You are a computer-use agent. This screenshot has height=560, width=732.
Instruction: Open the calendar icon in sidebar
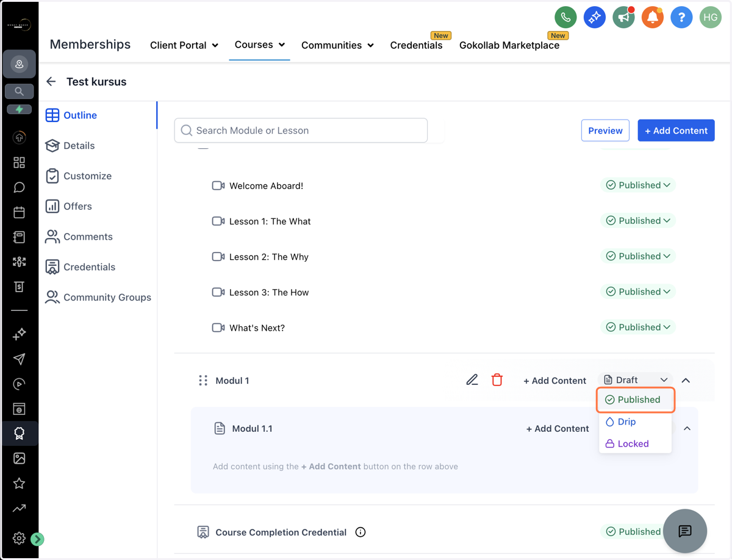coord(20,212)
